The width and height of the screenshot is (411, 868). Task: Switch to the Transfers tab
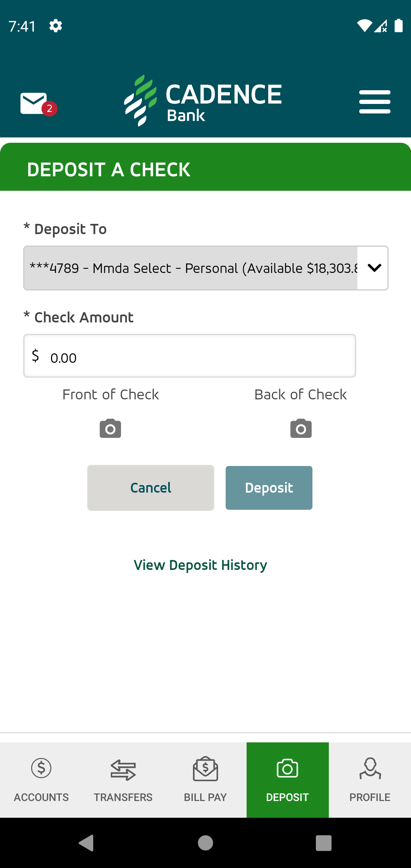(123, 780)
